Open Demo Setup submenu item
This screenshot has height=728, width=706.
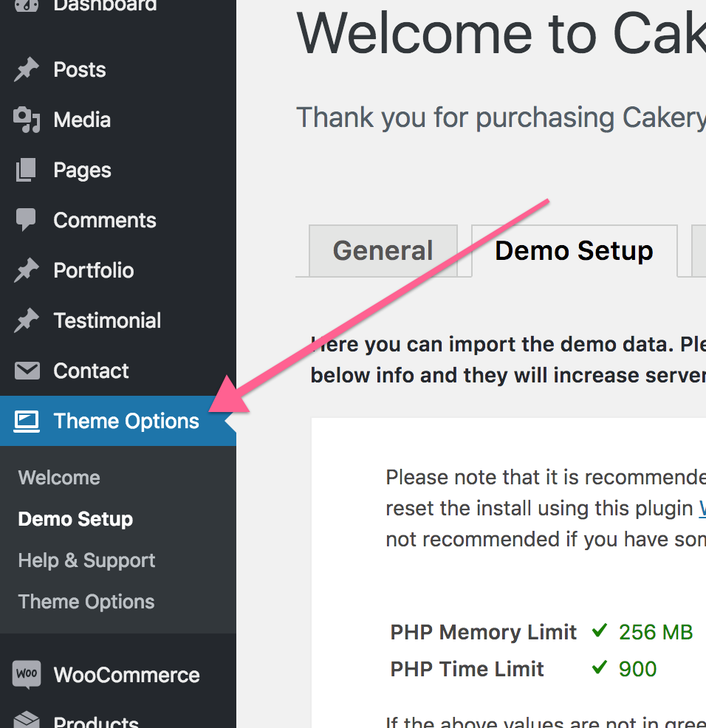[x=75, y=519]
